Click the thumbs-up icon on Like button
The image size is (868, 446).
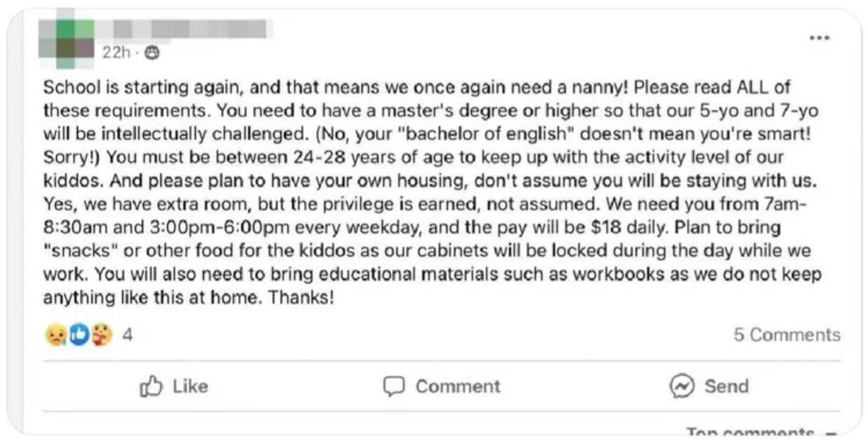click(151, 386)
